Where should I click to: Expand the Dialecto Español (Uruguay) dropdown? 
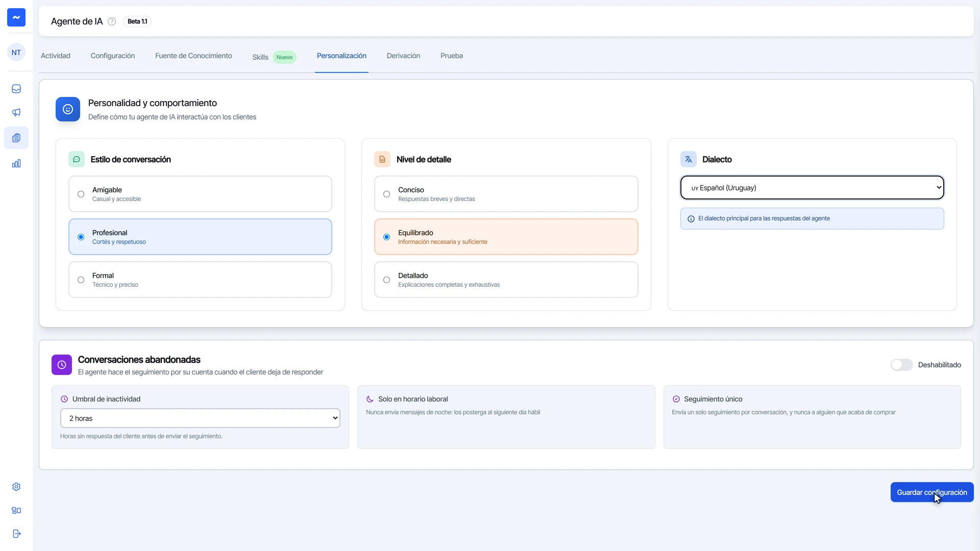[x=812, y=188]
